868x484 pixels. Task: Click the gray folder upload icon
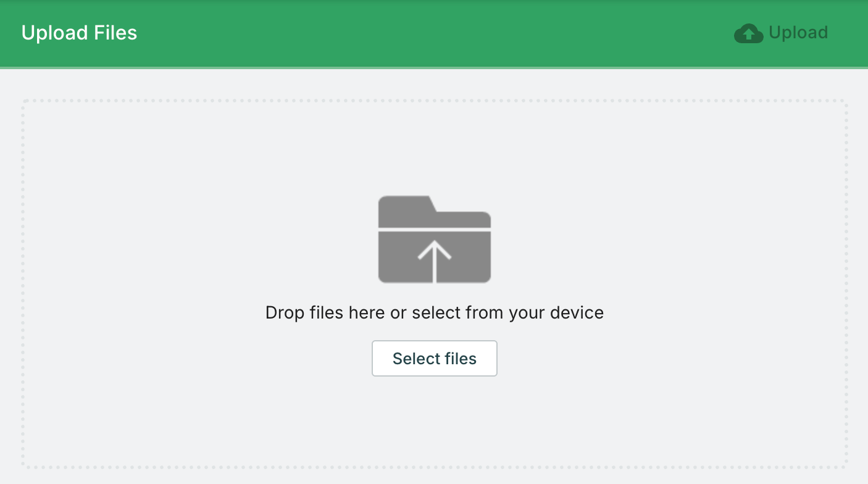pyautogui.click(x=434, y=240)
